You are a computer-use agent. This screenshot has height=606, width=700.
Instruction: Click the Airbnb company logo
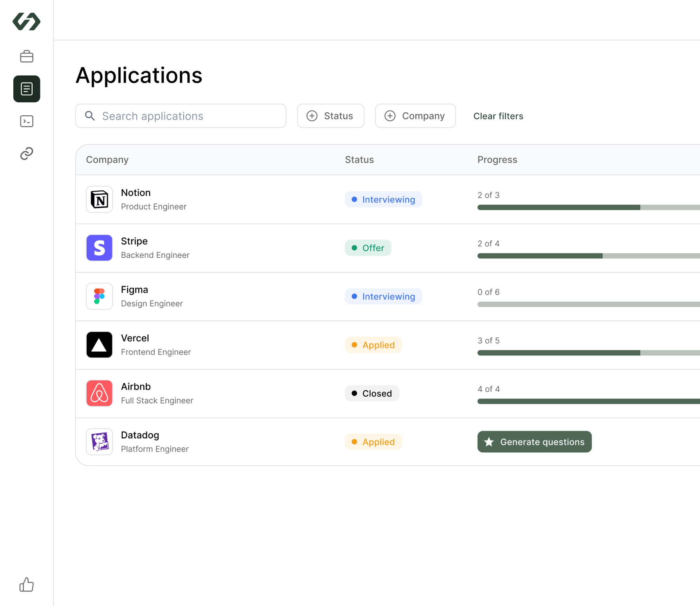99,393
